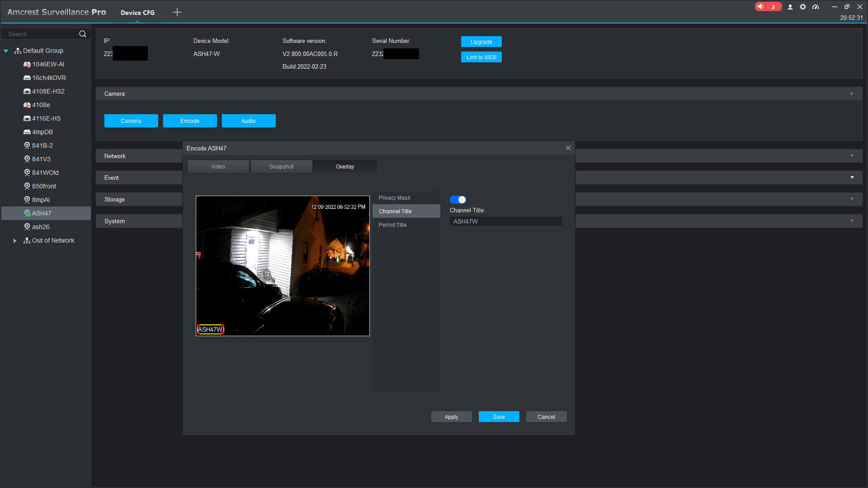
Task: Click the 4mpDB device icon
Action: pos(27,132)
